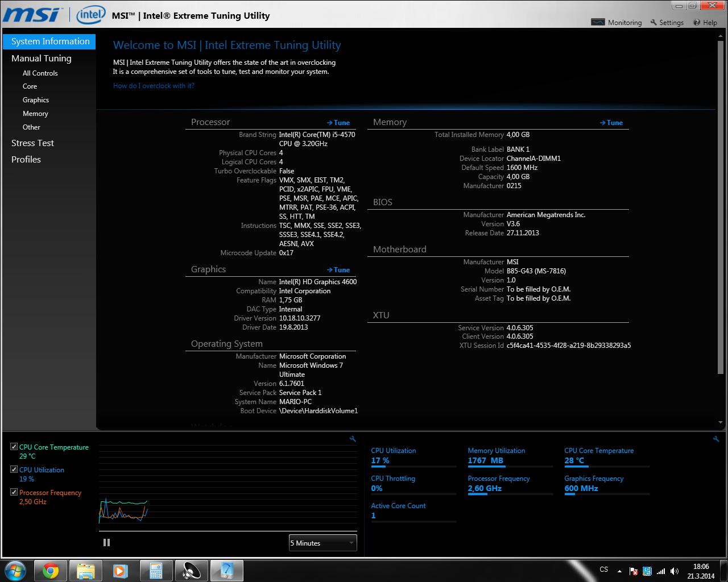728x582 pixels.
Task: Click the Settings wrench icon
Action: [654, 23]
